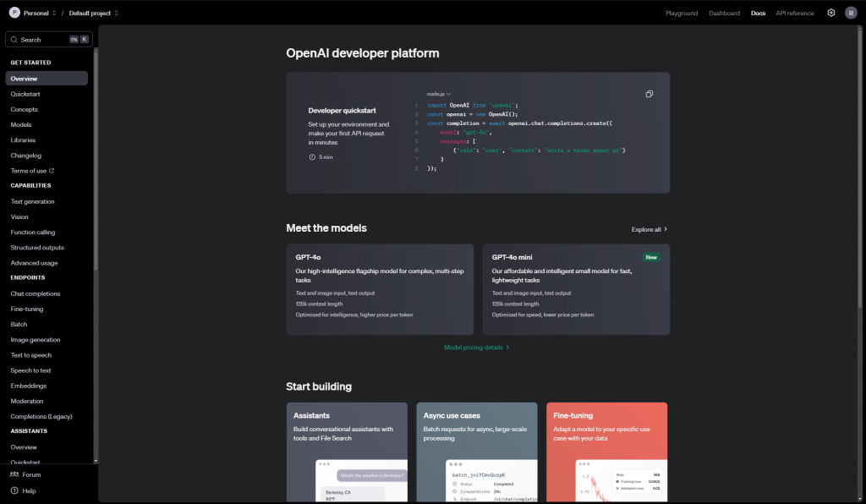Open the Embeddings page

point(29,386)
